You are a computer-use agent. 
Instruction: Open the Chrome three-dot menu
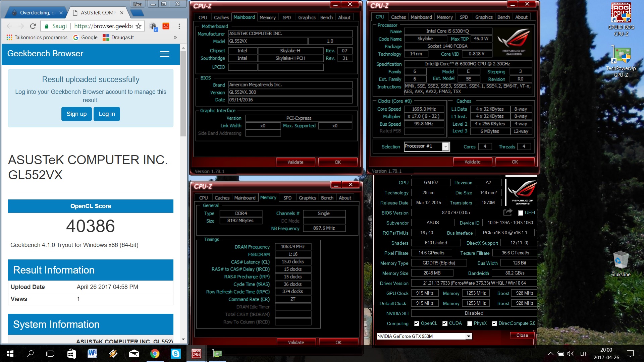[x=179, y=26]
